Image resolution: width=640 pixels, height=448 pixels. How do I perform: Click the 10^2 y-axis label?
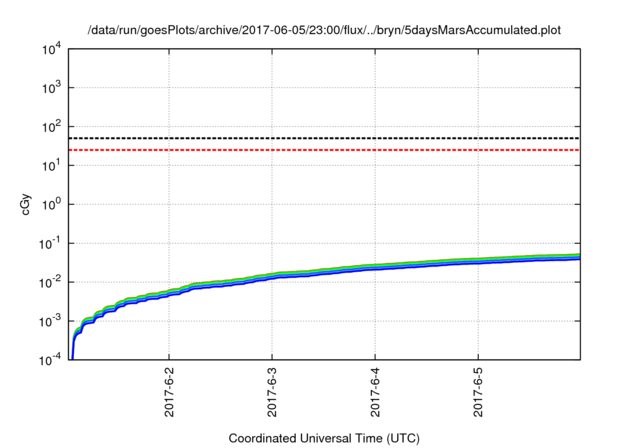[x=52, y=126]
